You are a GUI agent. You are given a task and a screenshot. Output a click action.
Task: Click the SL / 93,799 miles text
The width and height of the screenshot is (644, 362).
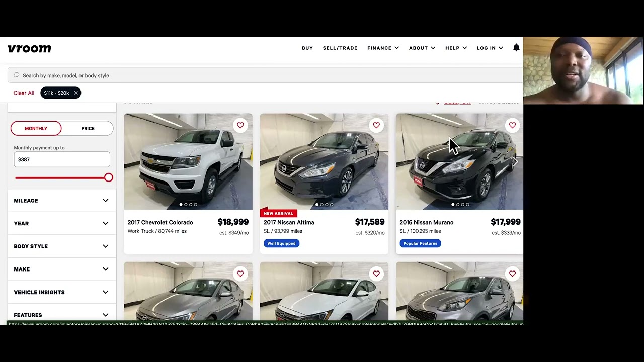point(283,231)
